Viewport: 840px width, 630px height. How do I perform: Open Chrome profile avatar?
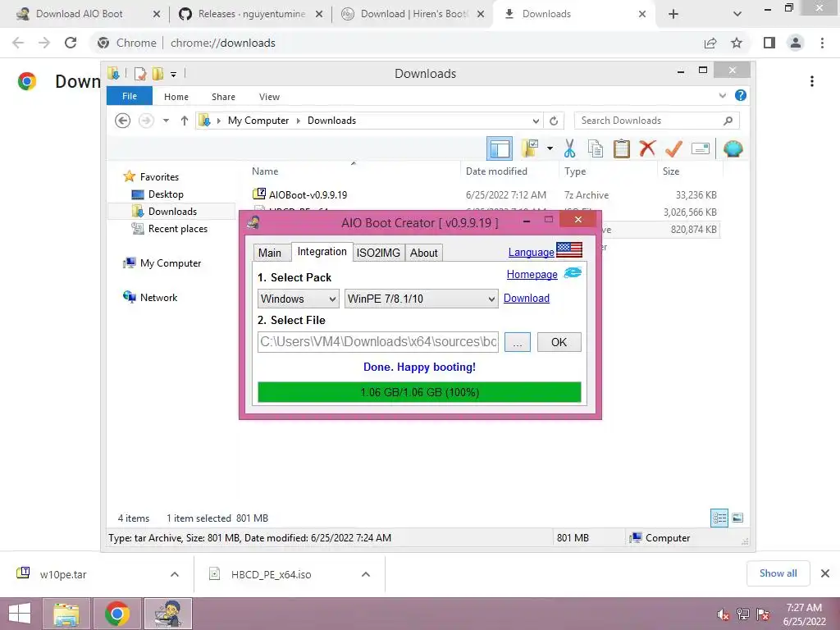tap(796, 43)
